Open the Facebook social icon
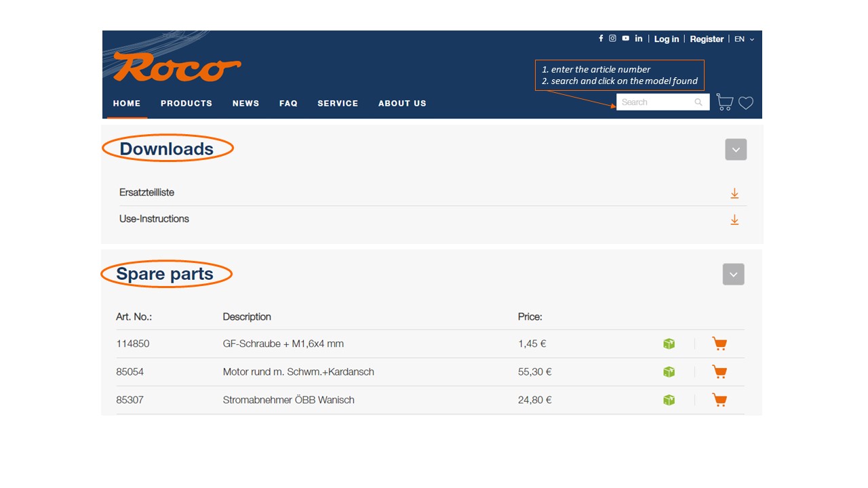This screenshot has width=868, height=488. (x=601, y=39)
